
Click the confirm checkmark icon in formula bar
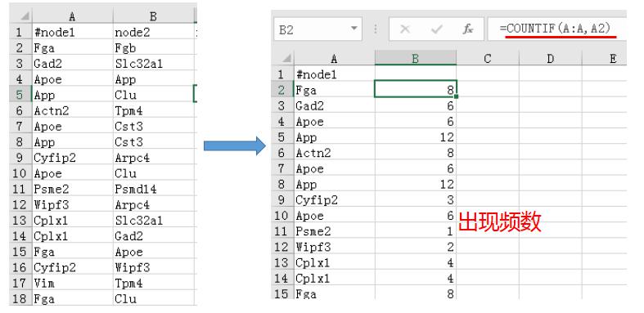point(437,29)
